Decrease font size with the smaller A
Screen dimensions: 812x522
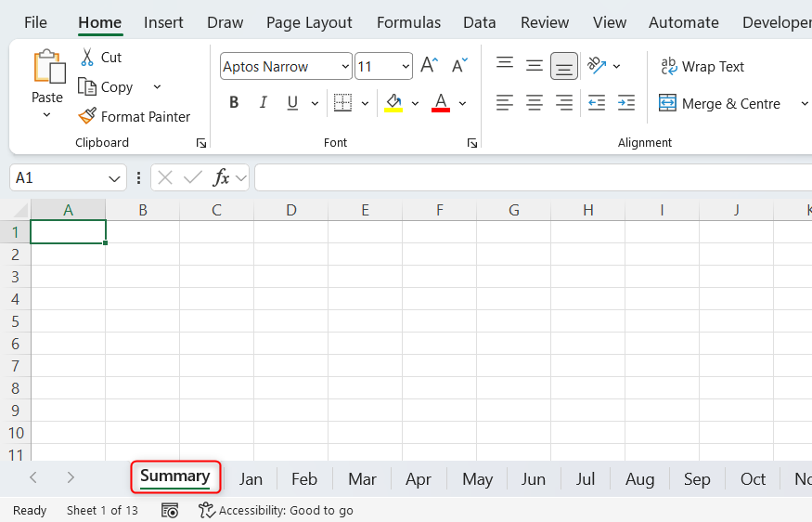tap(458, 66)
